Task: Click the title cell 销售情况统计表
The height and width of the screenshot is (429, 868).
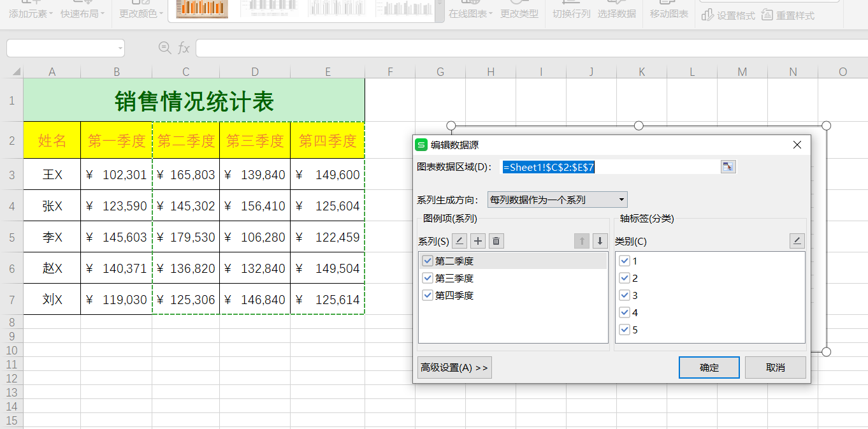Action: pyautogui.click(x=194, y=100)
